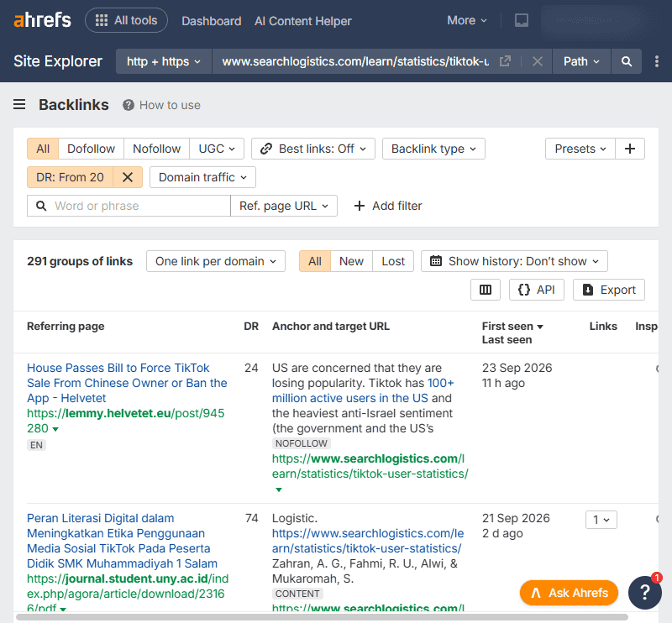Click the Anchor and target URL header

coord(331,326)
